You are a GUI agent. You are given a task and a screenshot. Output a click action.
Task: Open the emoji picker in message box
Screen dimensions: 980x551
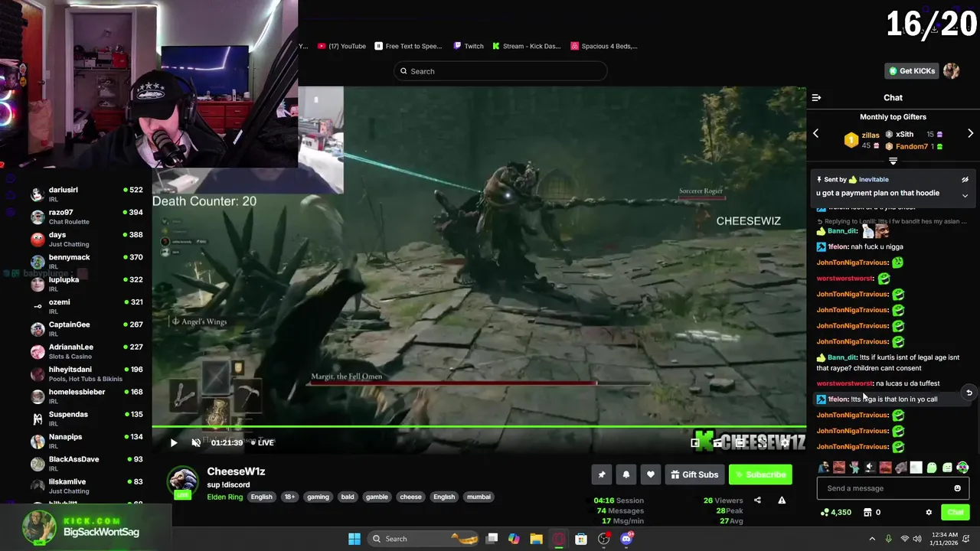[957, 488]
